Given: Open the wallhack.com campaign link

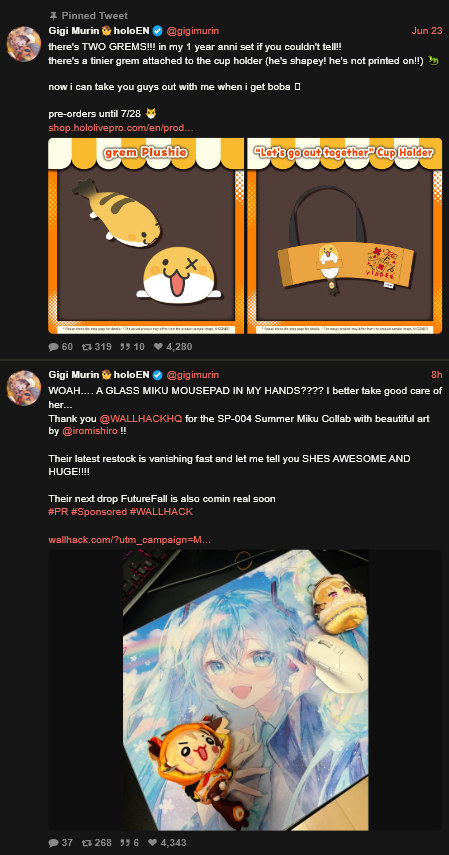Looking at the screenshot, I should point(129,540).
